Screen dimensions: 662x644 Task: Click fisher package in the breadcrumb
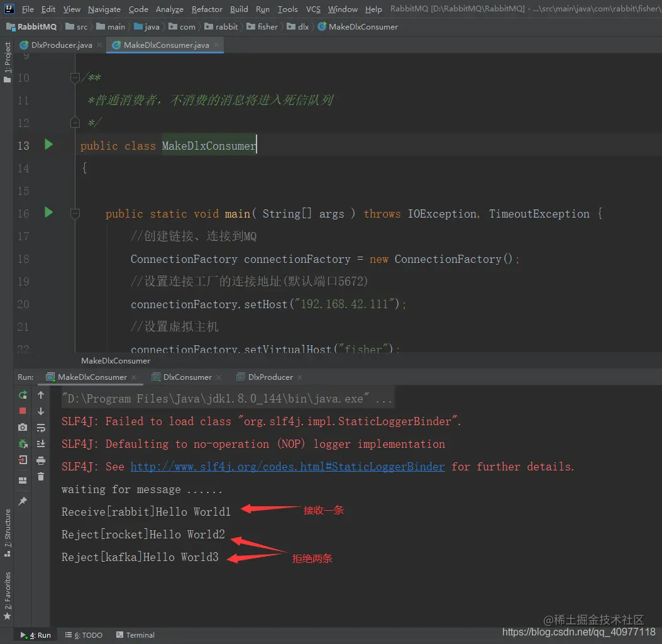(x=263, y=26)
